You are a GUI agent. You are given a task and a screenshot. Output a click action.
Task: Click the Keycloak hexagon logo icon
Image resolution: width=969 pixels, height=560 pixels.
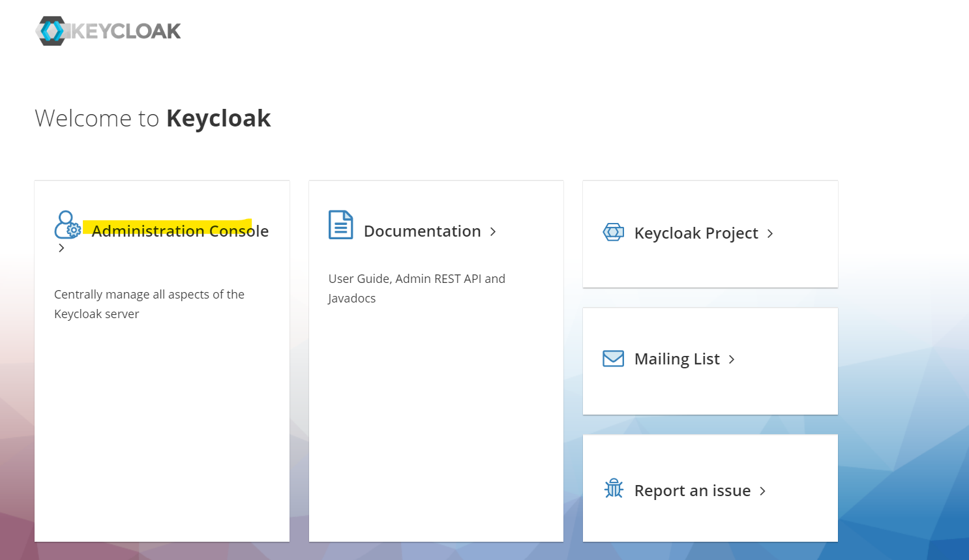(x=52, y=30)
